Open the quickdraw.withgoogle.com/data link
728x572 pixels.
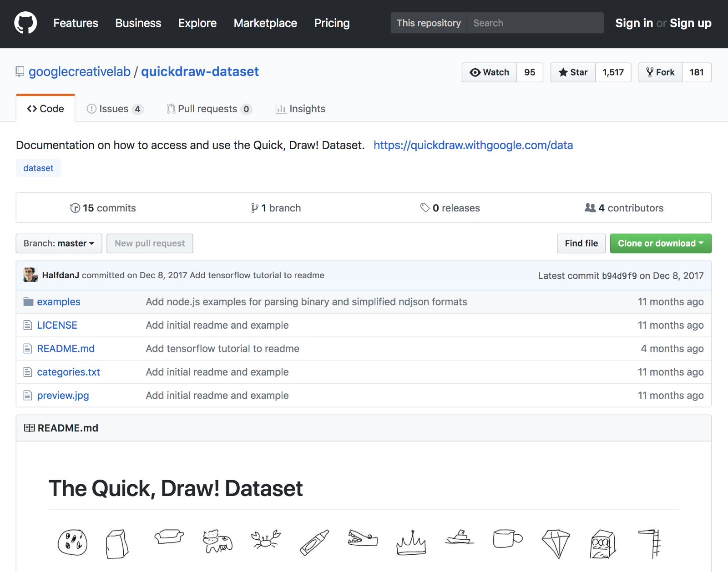click(473, 146)
